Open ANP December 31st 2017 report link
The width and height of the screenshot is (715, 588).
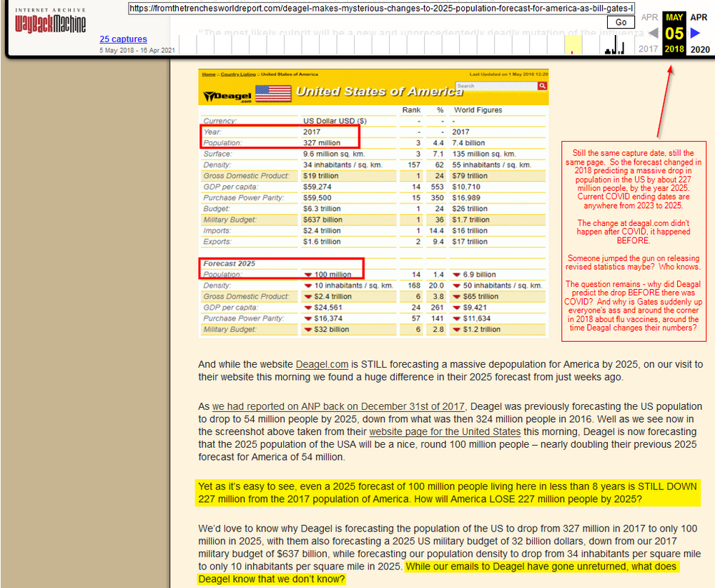(338, 406)
